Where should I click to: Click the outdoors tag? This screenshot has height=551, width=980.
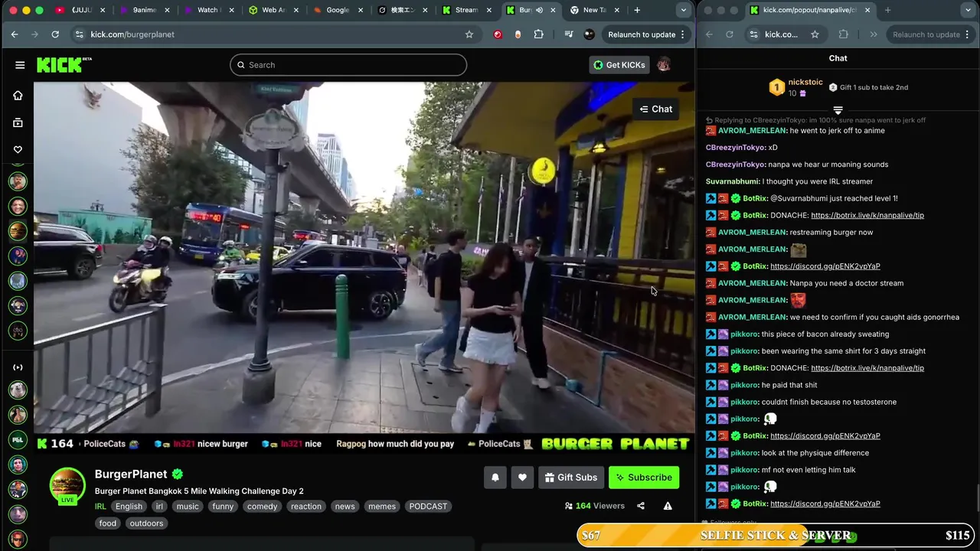[x=146, y=523]
